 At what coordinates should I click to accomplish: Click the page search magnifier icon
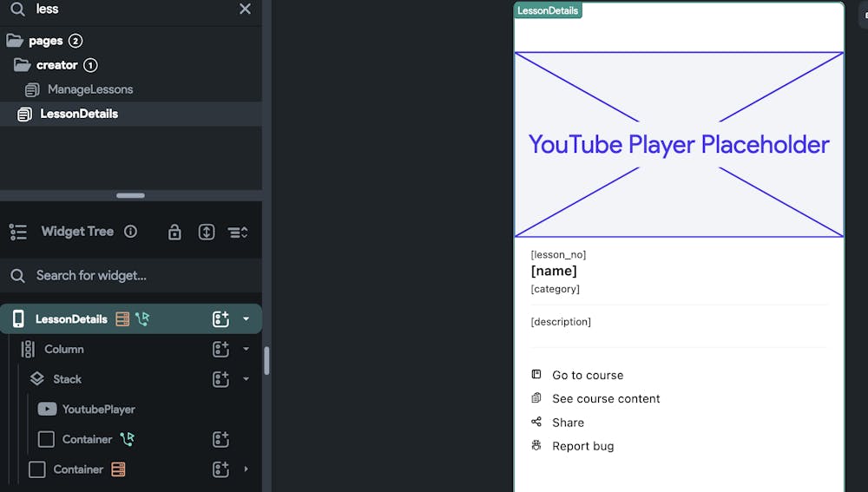pyautogui.click(x=17, y=9)
